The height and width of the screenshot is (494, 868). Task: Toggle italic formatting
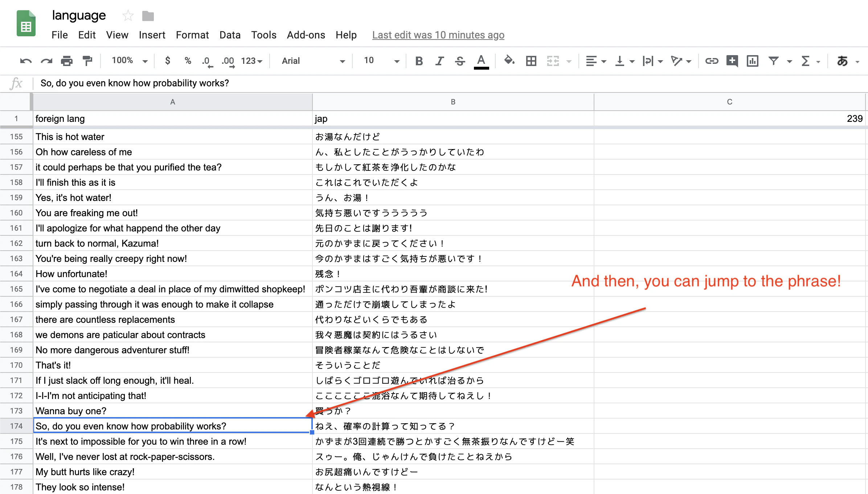coord(439,61)
